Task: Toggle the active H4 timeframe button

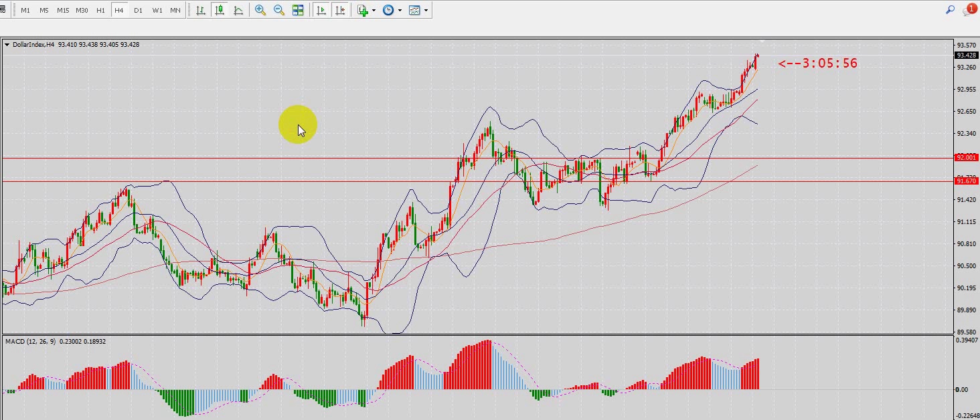Action: pyautogui.click(x=119, y=10)
